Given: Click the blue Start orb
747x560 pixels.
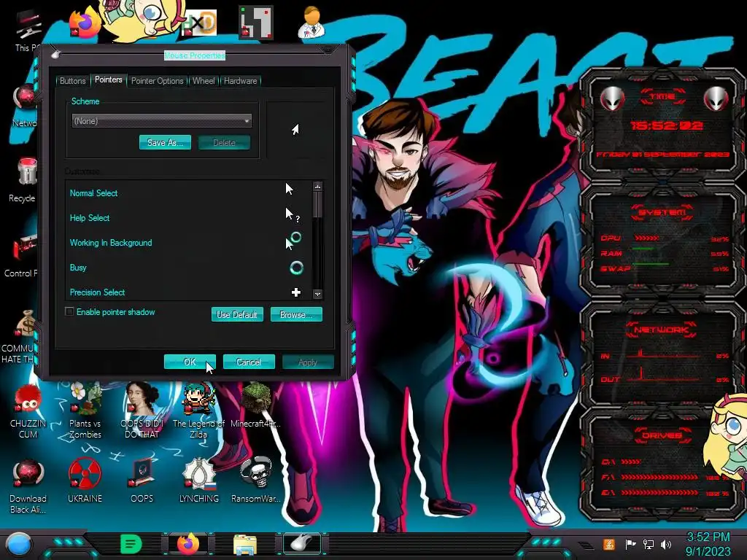Looking at the screenshot, I should (18, 544).
